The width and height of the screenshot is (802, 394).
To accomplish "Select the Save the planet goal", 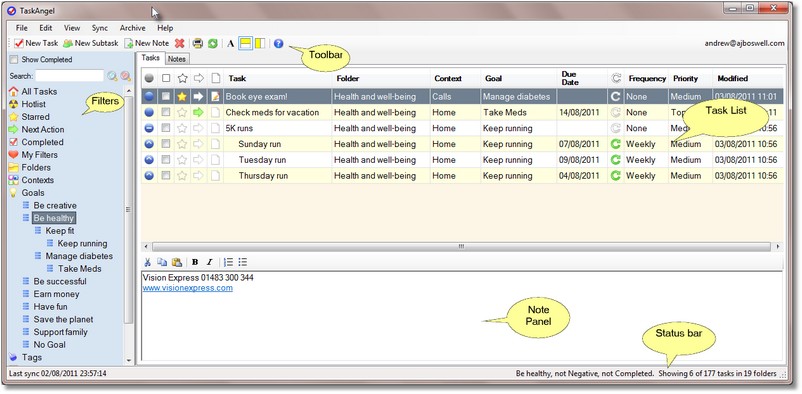I will click(x=63, y=319).
